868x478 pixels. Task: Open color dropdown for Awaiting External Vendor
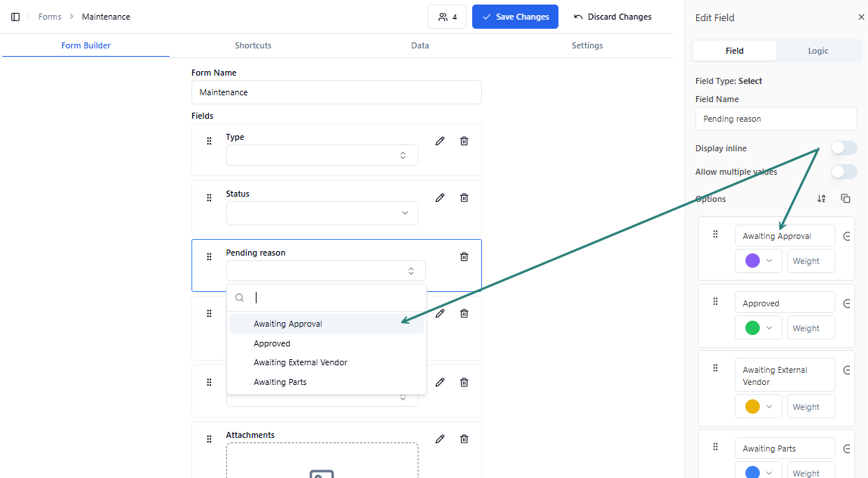(760, 406)
